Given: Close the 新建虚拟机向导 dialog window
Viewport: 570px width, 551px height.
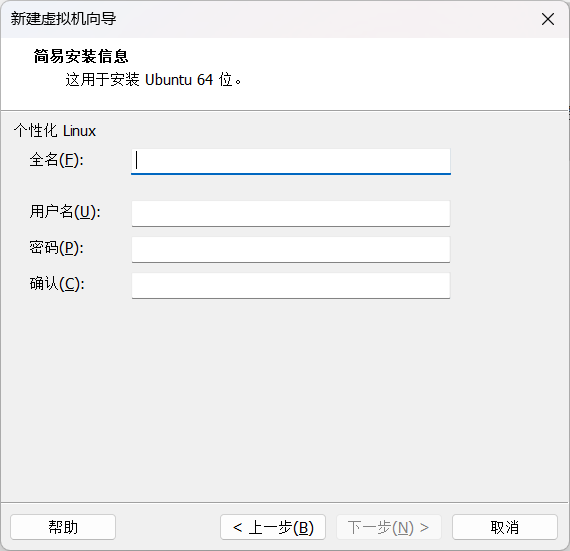Looking at the screenshot, I should pyautogui.click(x=547, y=19).
